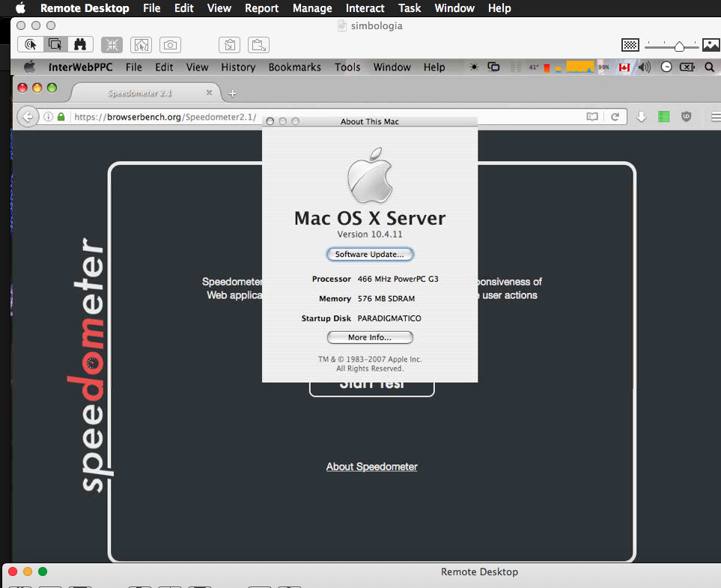Open the About Speedometer link
The image size is (721, 588).
(371, 467)
